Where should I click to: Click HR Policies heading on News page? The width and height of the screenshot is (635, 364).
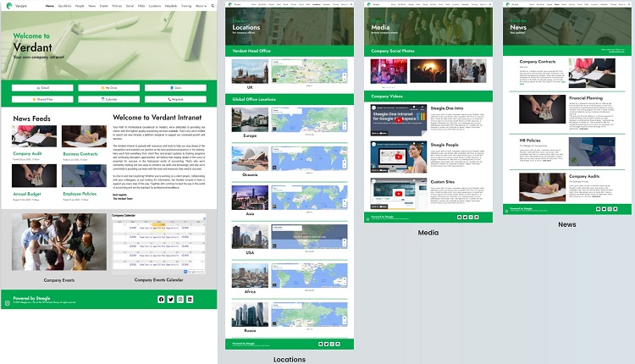coord(530,141)
